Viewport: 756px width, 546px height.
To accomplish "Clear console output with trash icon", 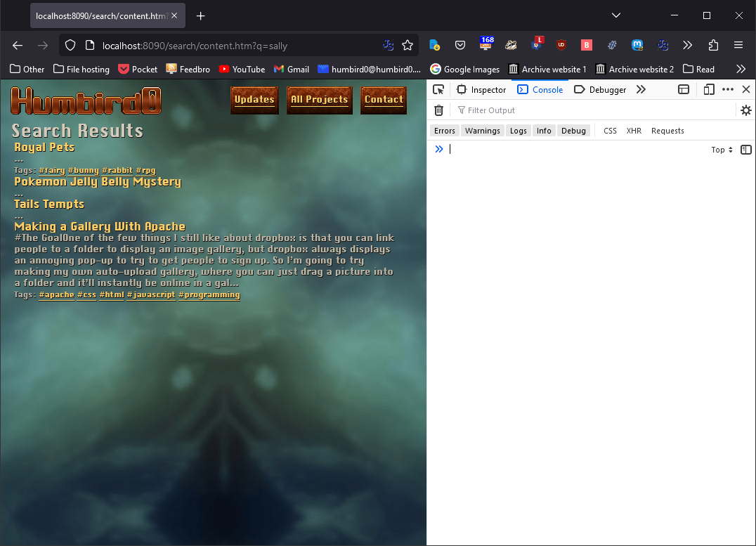I will [438, 110].
